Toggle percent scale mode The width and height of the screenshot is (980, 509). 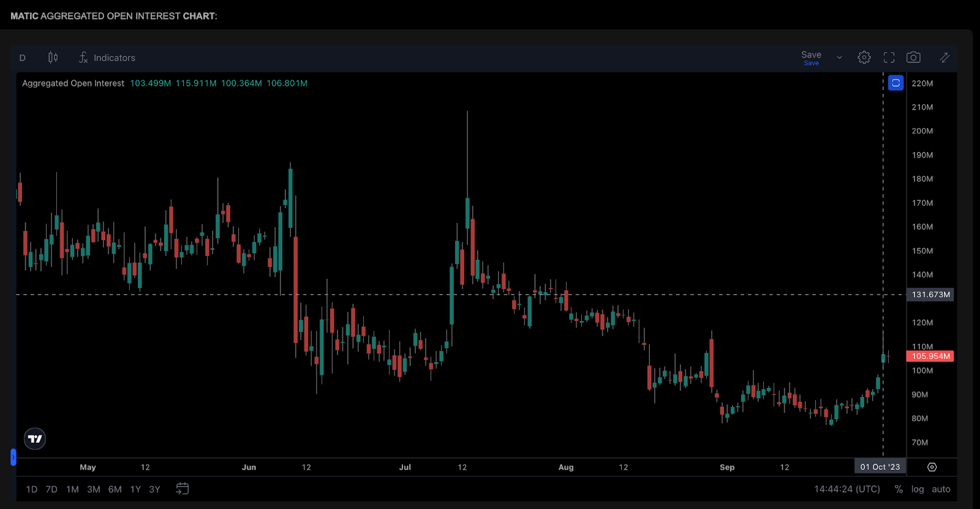(x=899, y=489)
